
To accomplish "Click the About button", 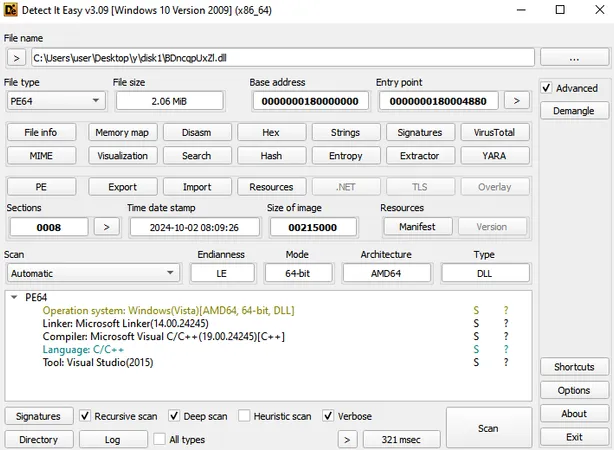I will [574, 414].
